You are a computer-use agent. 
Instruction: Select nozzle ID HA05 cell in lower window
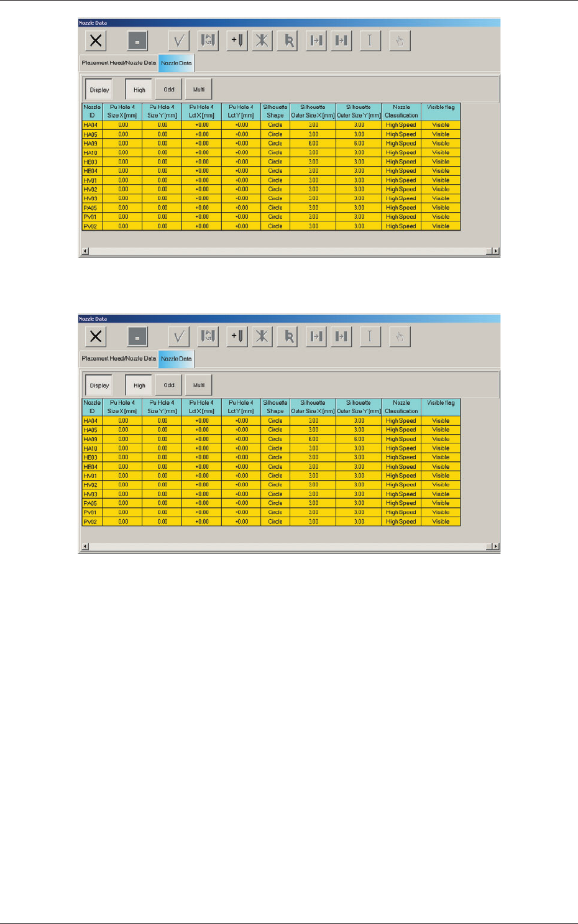tap(92, 430)
